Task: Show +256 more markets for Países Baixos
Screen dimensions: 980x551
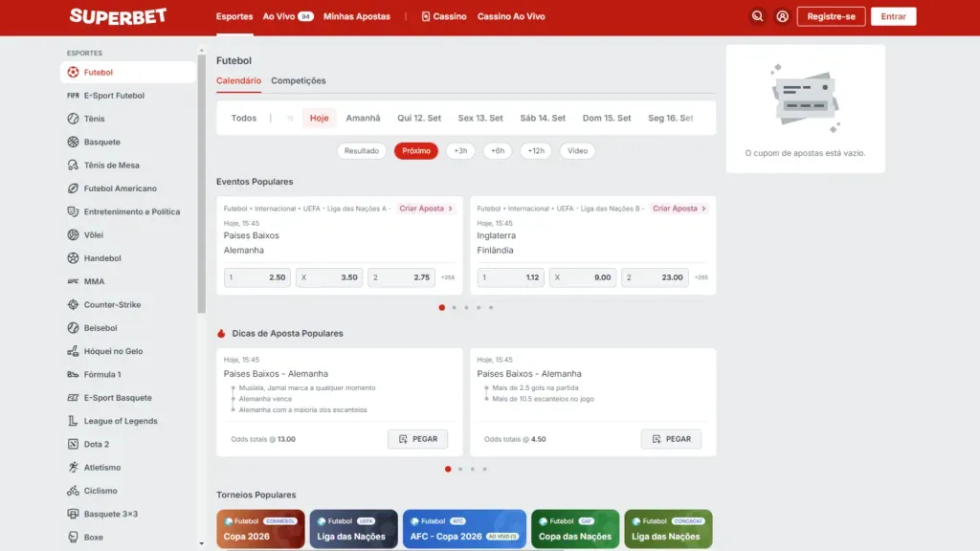Action: tap(447, 277)
